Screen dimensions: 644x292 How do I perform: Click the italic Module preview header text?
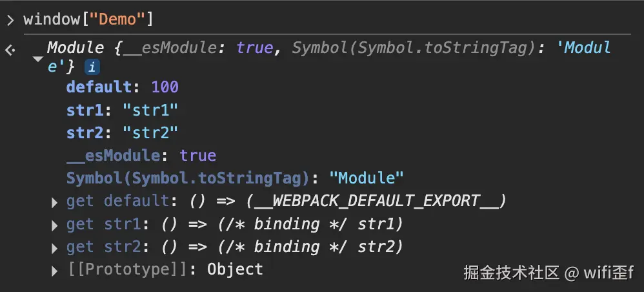(x=75, y=48)
